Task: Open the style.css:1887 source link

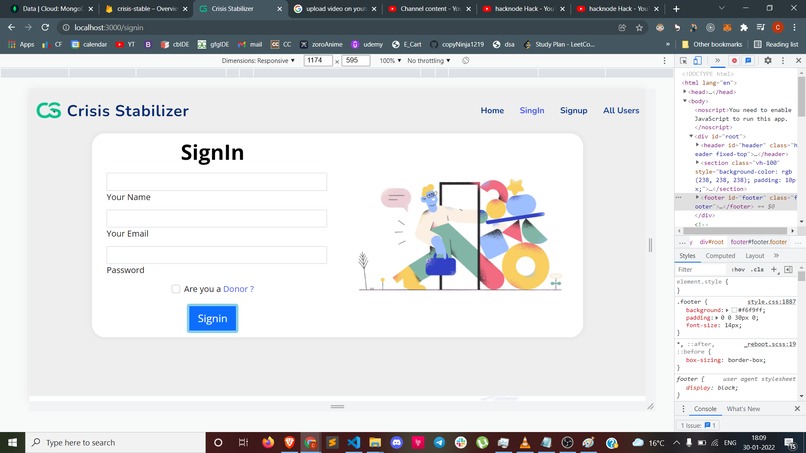Action: (x=772, y=302)
